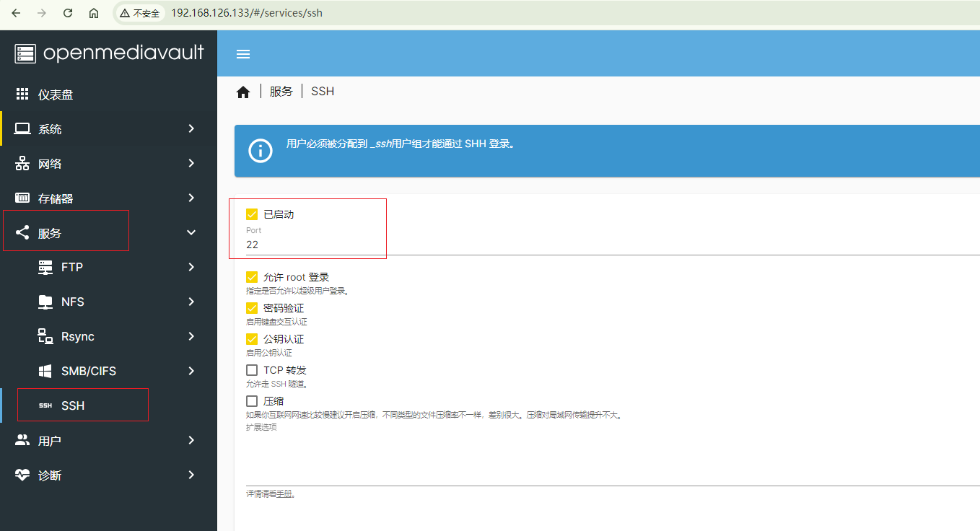This screenshot has width=980, height=531.
Task: Click the info circle icon in the banner
Action: [261, 151]
